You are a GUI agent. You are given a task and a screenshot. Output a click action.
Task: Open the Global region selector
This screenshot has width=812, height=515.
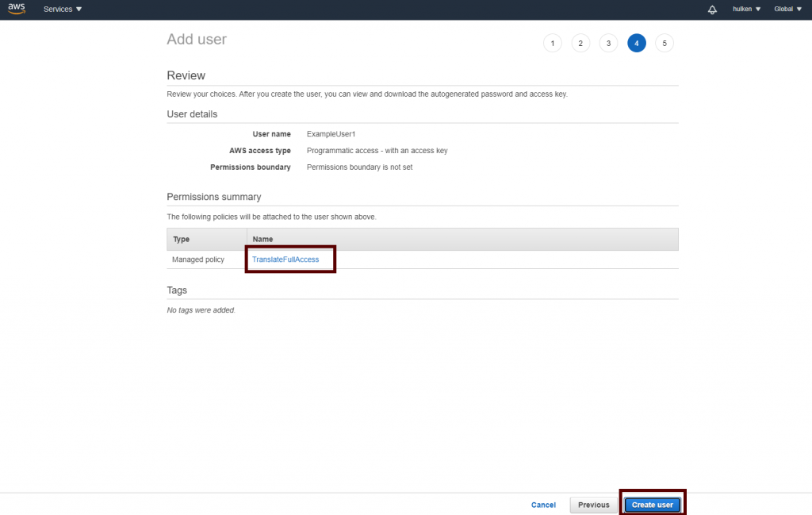pyautogui.click(x=787, y=10)
